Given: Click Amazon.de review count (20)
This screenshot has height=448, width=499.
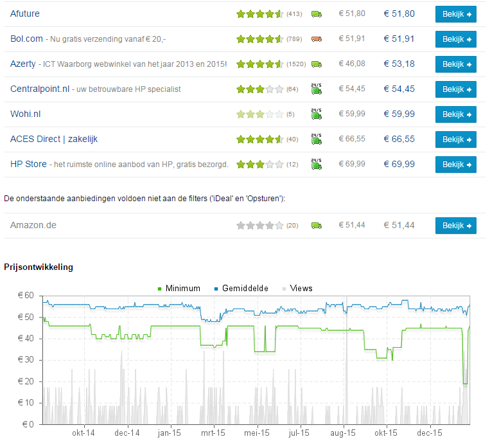Looking at the screenshot, I should [x=292, y=226].
